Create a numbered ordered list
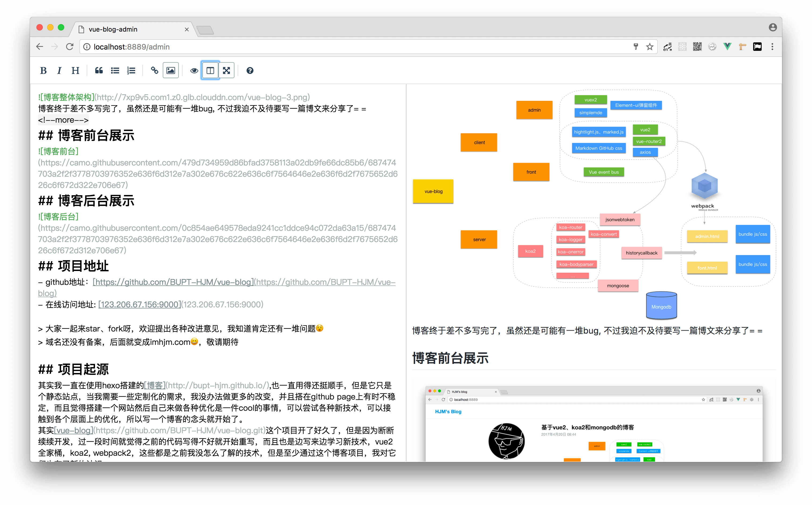This screenshot has height=505, width=812. (131, 70)
